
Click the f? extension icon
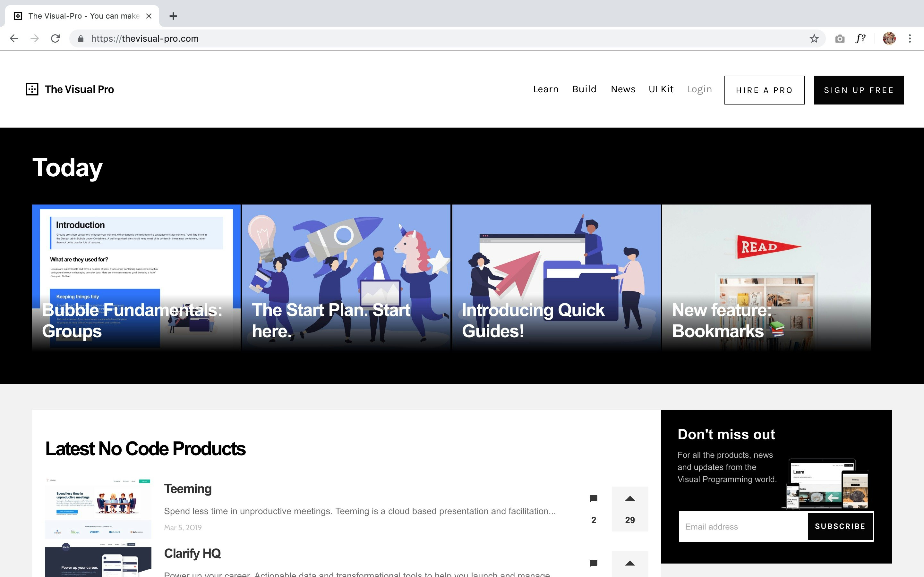[x=860, y=38]
